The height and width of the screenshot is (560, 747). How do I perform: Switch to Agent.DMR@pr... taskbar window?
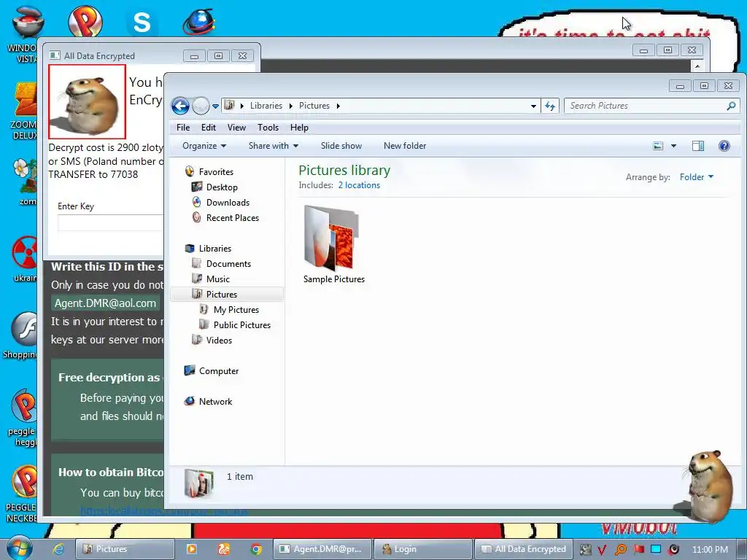point(322,548)
